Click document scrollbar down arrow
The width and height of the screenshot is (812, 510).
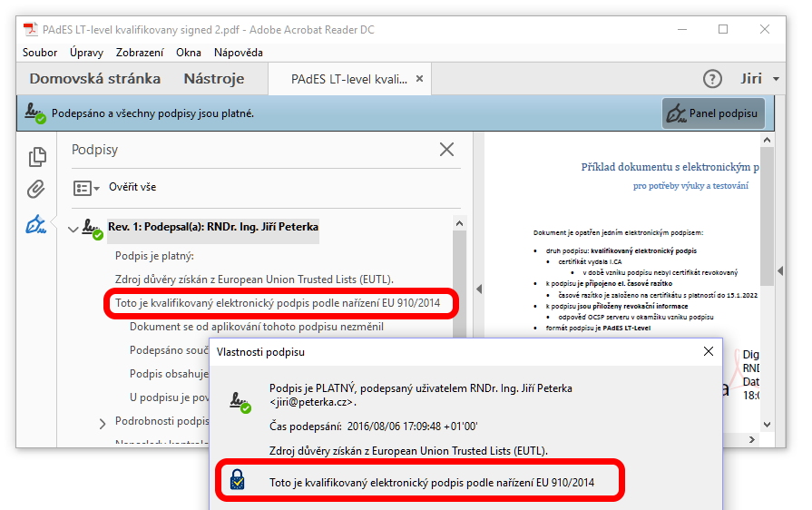pos(767,425)
